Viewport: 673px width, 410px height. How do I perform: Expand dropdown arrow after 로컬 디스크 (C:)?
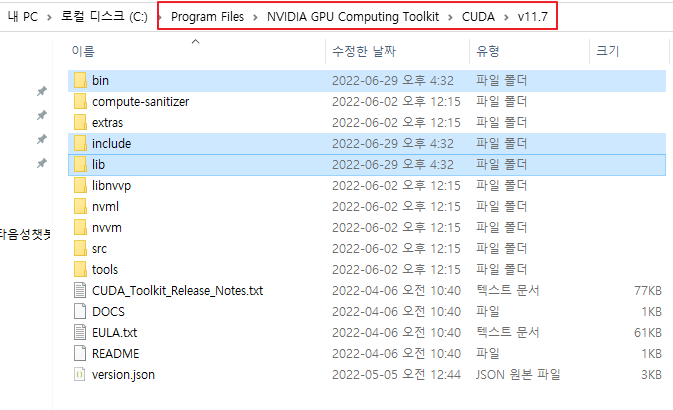[x=160, y=17]
